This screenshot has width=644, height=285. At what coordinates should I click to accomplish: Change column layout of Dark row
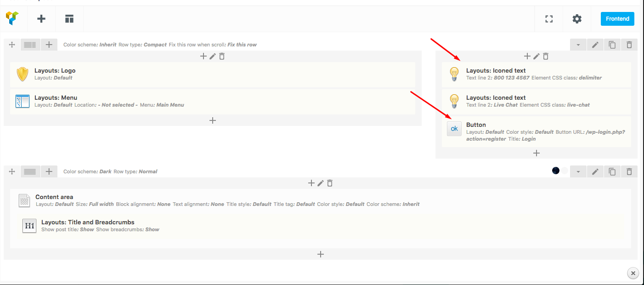point(30,171)
